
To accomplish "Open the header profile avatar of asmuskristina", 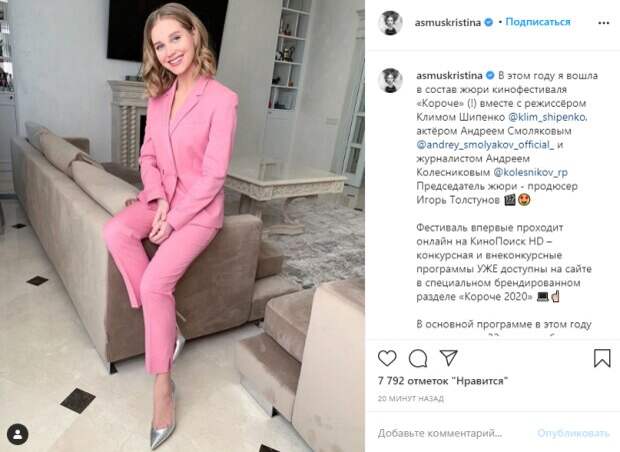I will (390, 23).
